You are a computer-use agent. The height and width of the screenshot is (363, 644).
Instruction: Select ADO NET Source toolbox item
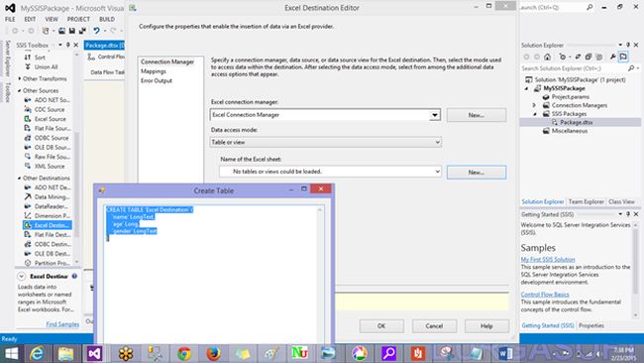[47, 100]
